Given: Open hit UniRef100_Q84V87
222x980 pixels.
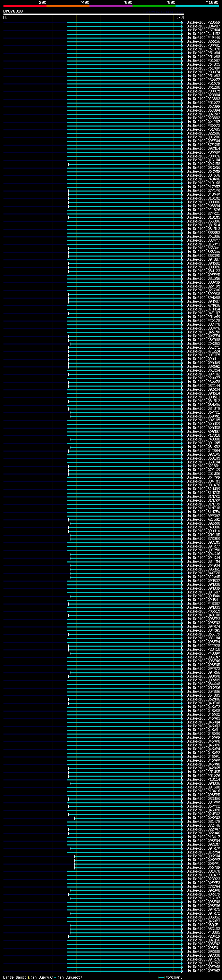Looking at the screenshot, I should click(x=203, y=26).
